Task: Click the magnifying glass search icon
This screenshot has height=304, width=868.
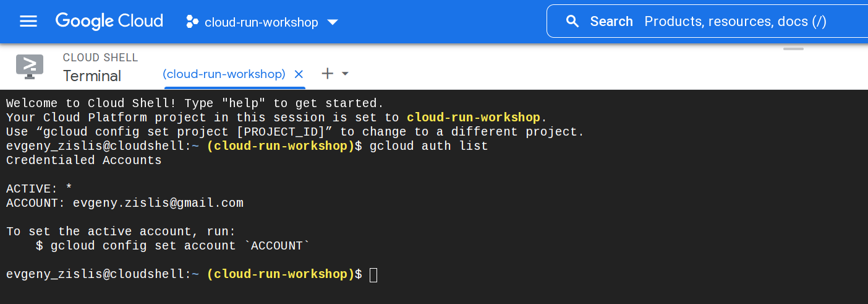Action: click(572, 22)
